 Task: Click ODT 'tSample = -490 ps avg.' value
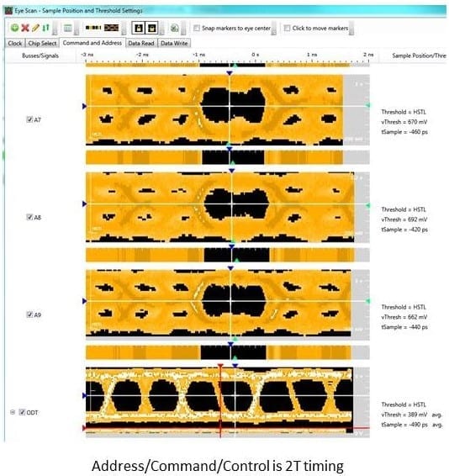(412, 425)
